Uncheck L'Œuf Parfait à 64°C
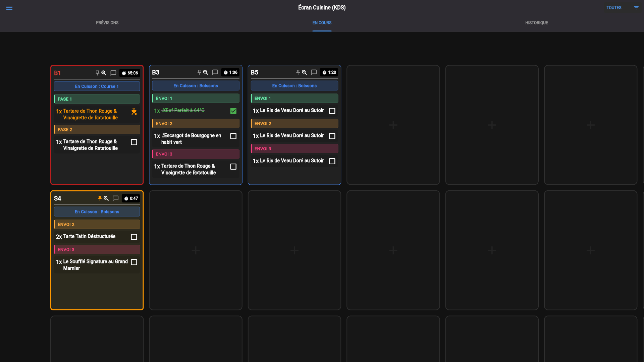644x362 pixels. pyautogui.click(x=233, y=111)
